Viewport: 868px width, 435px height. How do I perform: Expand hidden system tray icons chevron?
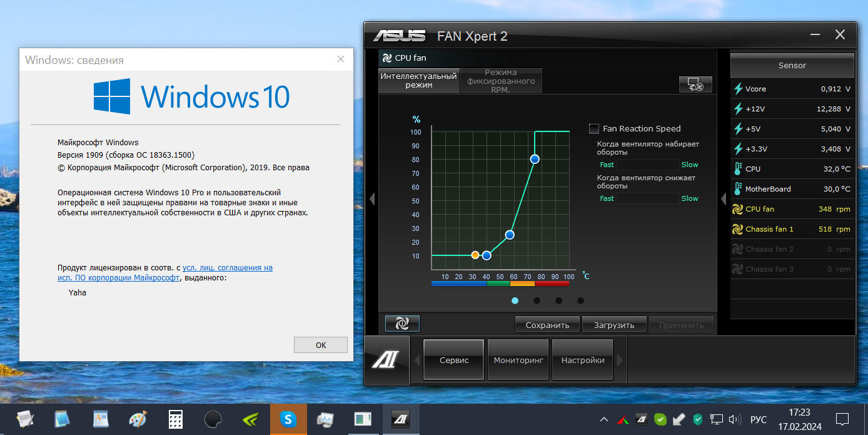click(x=603, y=419)
